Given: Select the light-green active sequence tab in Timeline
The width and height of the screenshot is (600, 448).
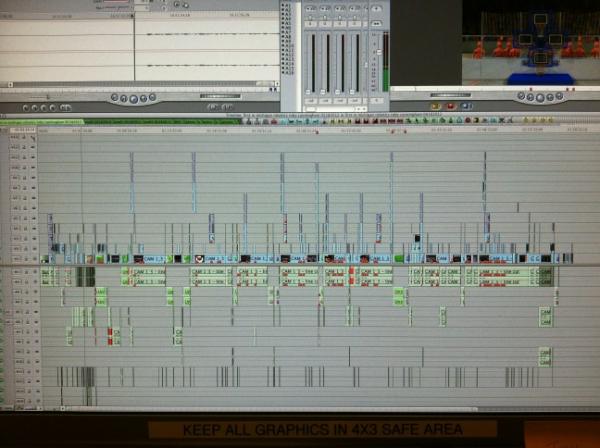Looking at the screenshot, I should (42, 122).
